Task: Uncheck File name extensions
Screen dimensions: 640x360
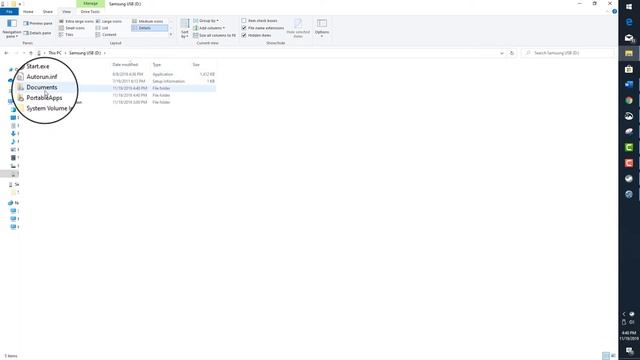Action: click(x=263, y=28)
